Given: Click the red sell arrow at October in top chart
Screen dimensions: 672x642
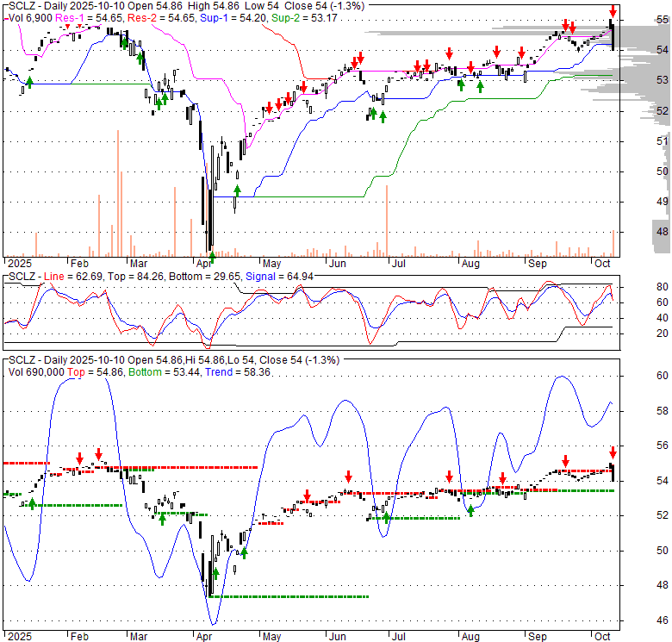Looking at the screenshot, I should [613, 11].
